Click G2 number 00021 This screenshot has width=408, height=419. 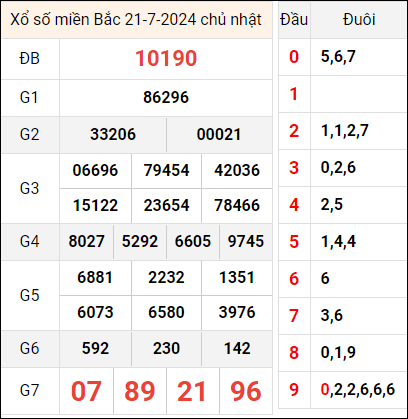[x=219, y=135]
